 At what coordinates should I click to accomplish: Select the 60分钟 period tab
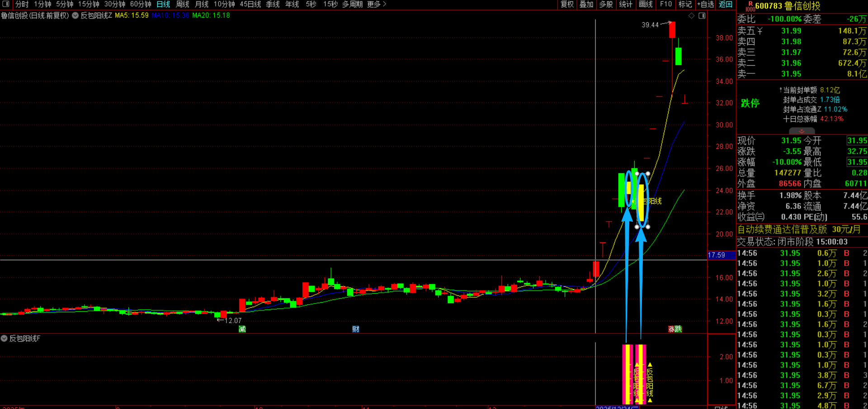[141, 4]
